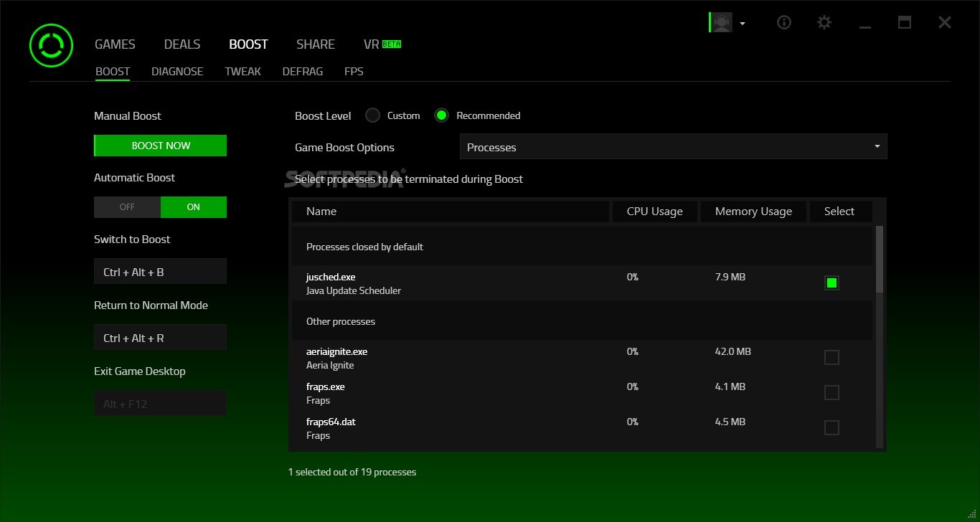
Task: Sort by the CPU Usage column header
Action: point(654,212)
